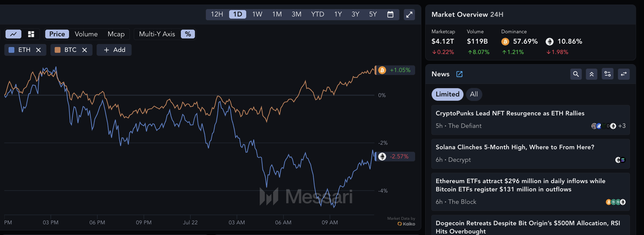Filter news to Limited
Viewport: 644px width, 235px height.
pos(448,94)
